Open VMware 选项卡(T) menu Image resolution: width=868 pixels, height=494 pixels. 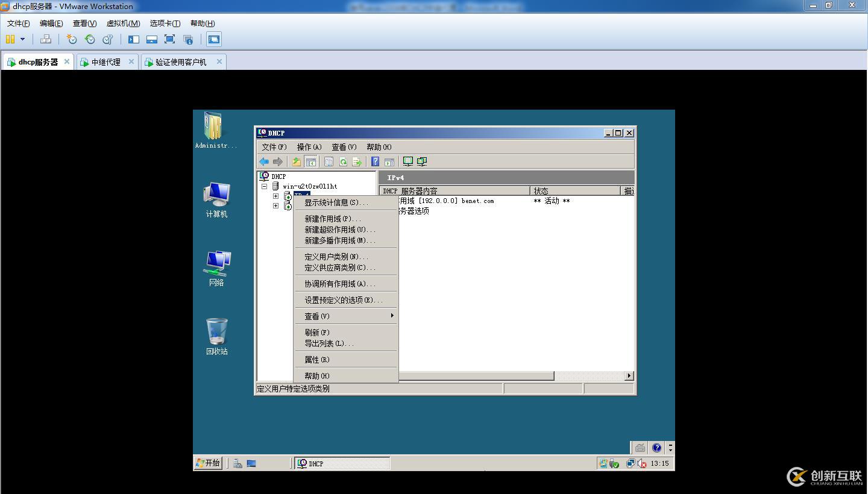point(165,23)
